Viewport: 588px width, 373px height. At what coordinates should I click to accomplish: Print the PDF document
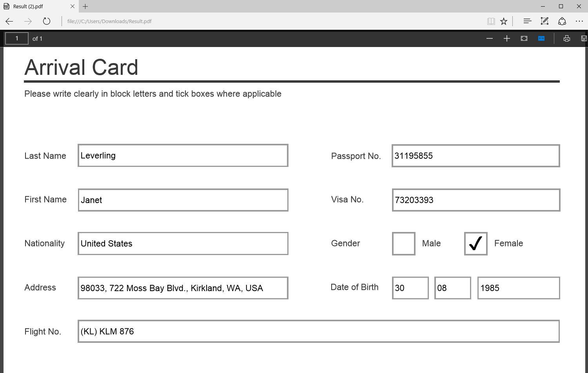[x=566, y=38]
